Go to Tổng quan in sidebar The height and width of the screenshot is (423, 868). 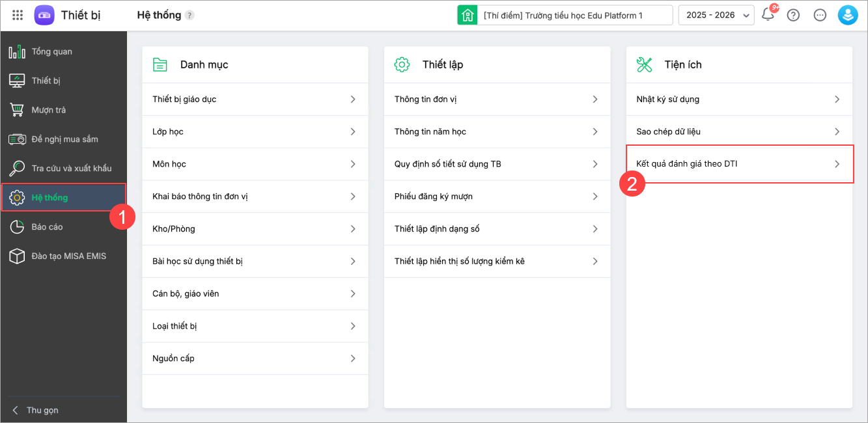pos(51,51)
